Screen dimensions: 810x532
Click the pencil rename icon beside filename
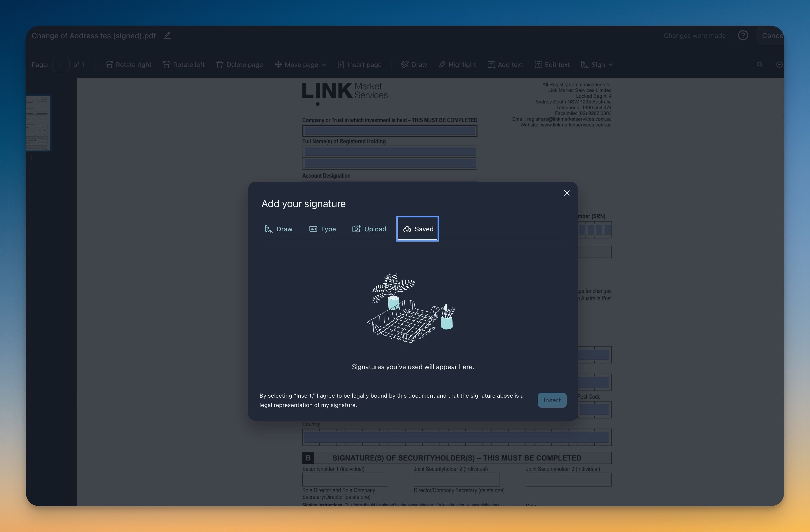coord(167,36)
